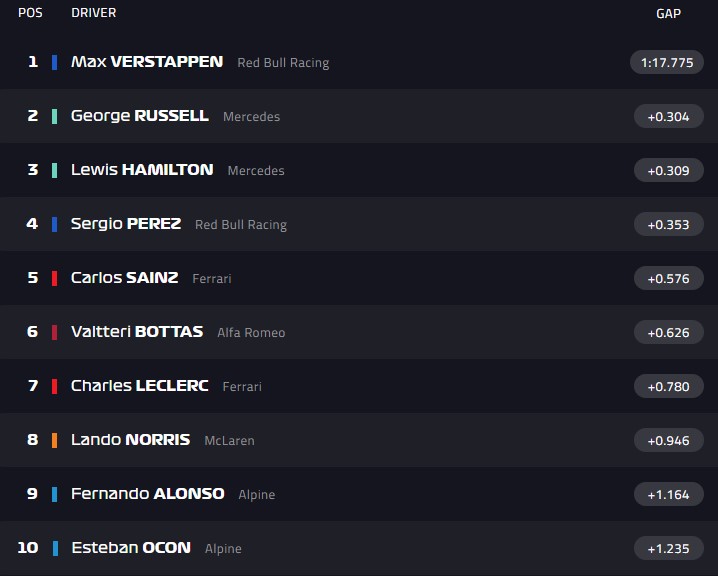Click the McLaren team label
This screenshot has width=718, height=576.
229,441
